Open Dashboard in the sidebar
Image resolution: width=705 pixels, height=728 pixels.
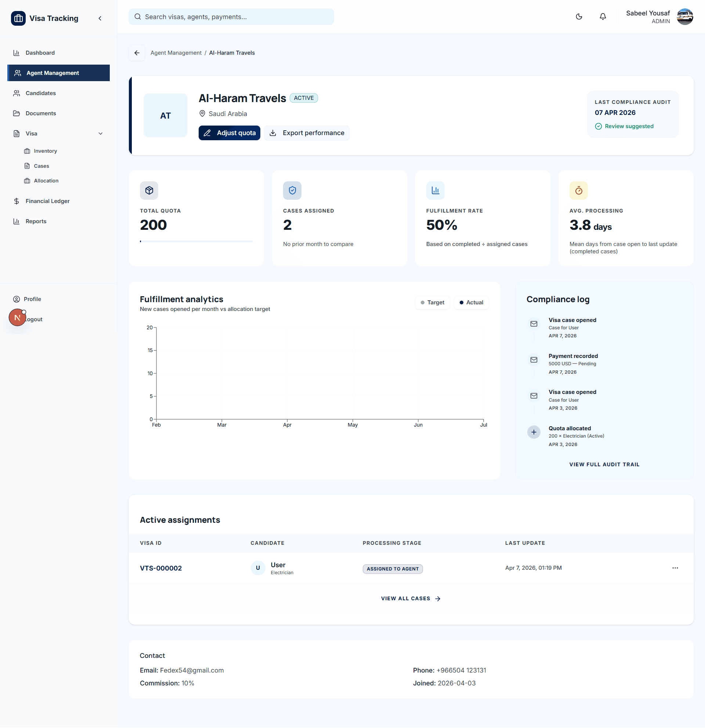(x=58, y=53)
